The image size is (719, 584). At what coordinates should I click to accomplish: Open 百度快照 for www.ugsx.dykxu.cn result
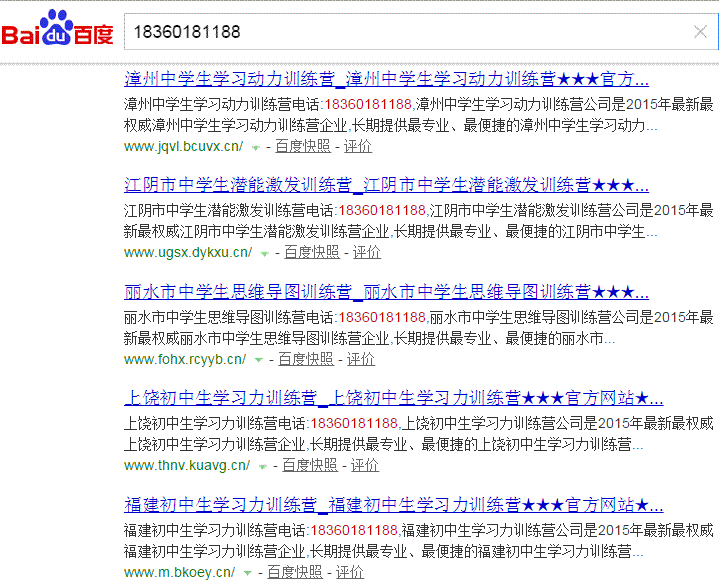click(312, 252)
